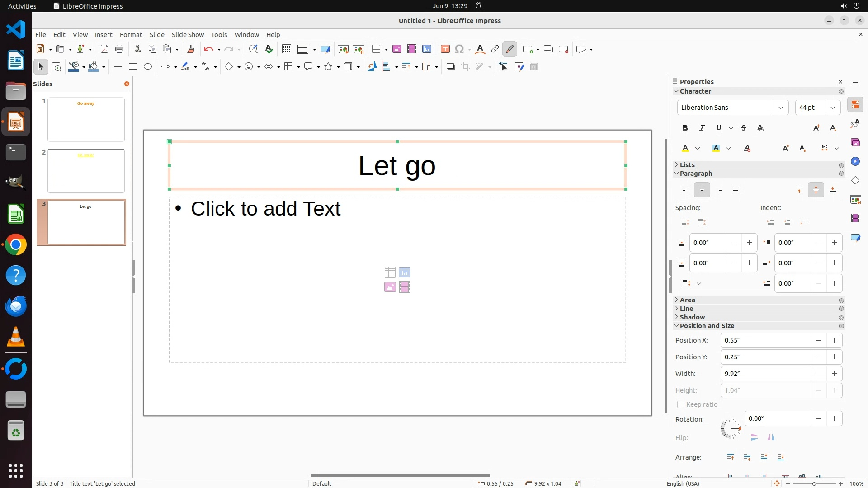
Task: Click the Insert Text Box icon
Action: coord(445,49)
